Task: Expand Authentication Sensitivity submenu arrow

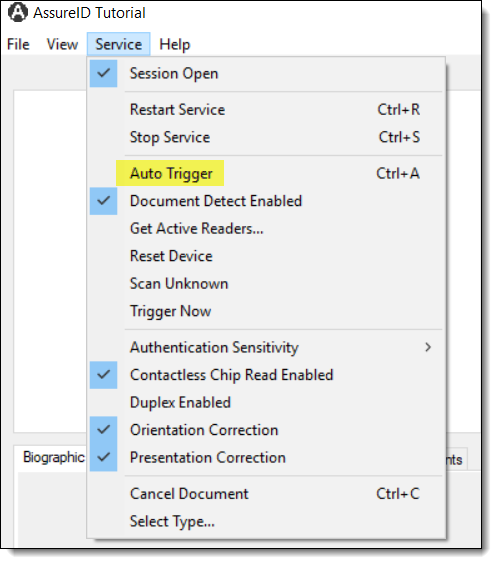Action: (428, 347)
